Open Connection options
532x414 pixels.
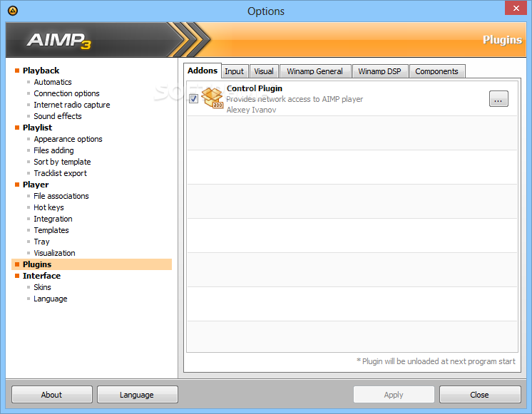(67, 93)
